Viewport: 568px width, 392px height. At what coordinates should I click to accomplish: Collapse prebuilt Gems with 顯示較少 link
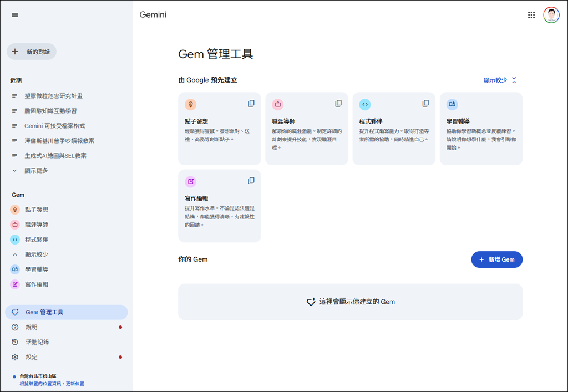tap(495, 80)
